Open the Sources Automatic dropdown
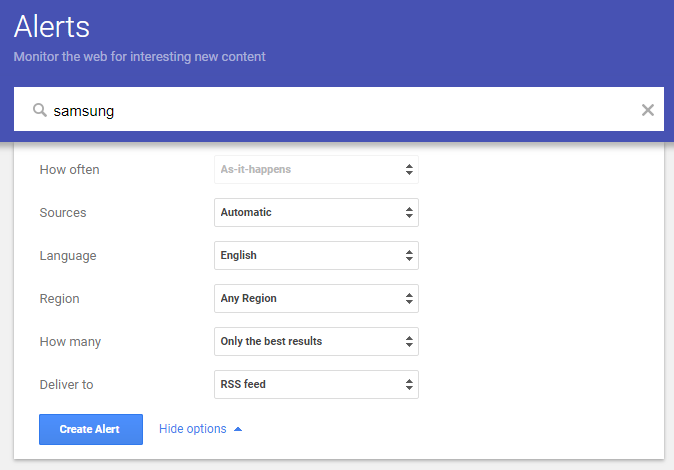Screen dimensions: 674x470 pyautogui.click(x=316, y=212)
